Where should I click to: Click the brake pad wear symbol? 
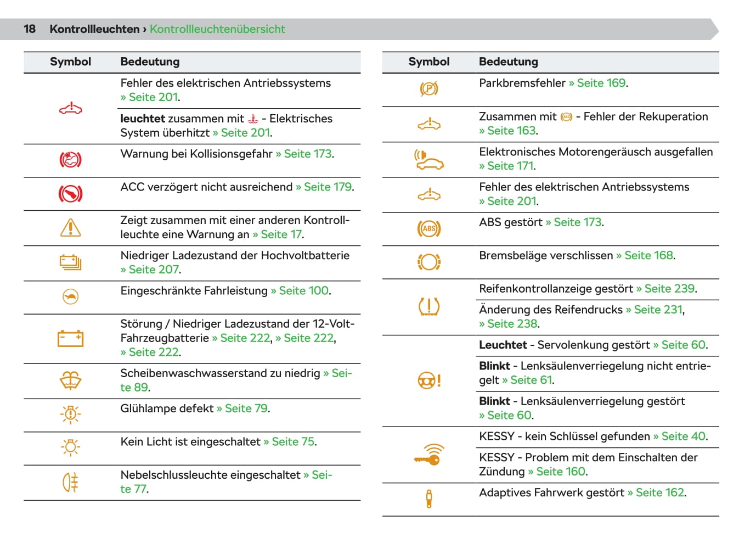pyautogui.click(x=429, y=262)
